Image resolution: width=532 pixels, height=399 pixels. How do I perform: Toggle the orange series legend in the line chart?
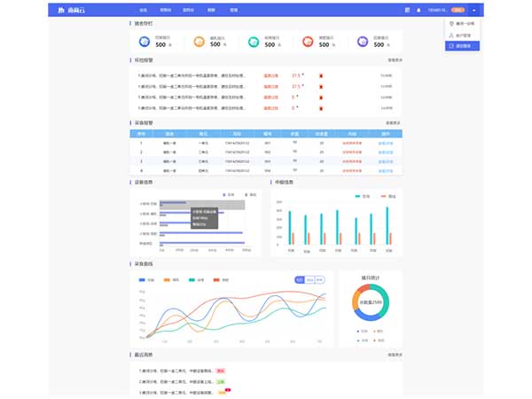pos(166,279)
